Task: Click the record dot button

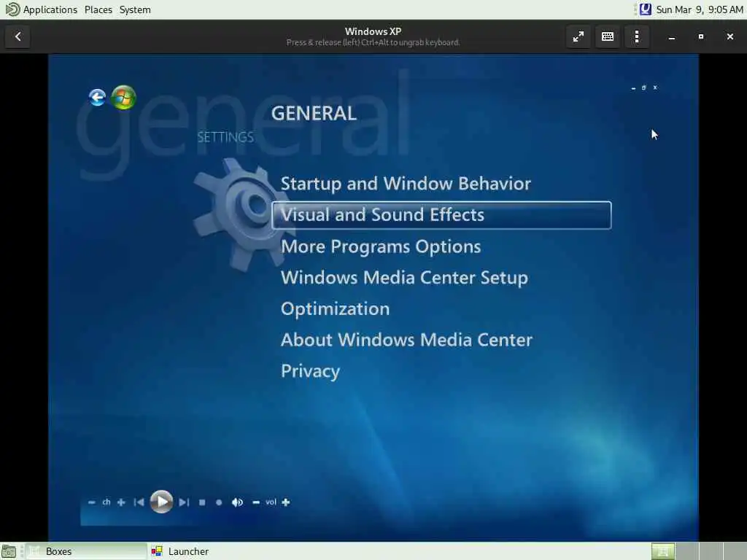Action: (219, 502)
